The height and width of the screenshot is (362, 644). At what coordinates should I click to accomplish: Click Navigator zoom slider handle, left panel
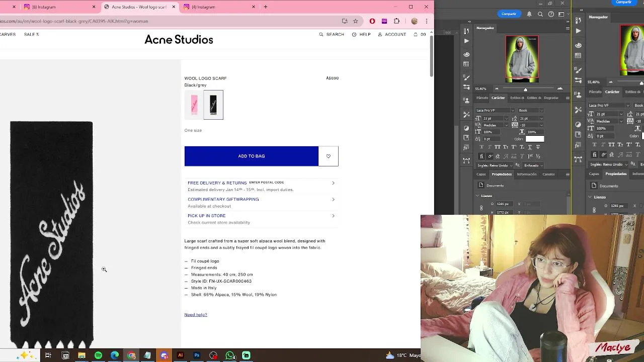[x=525, y=89]
